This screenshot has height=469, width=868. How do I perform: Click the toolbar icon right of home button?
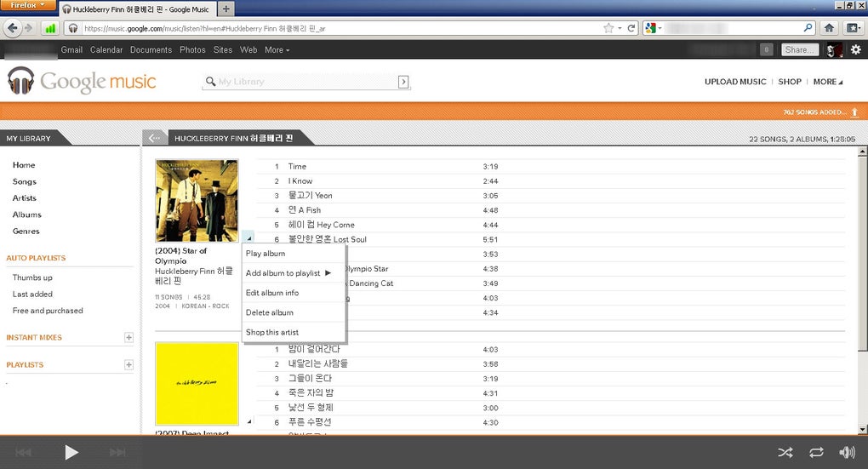pos(853,28)
